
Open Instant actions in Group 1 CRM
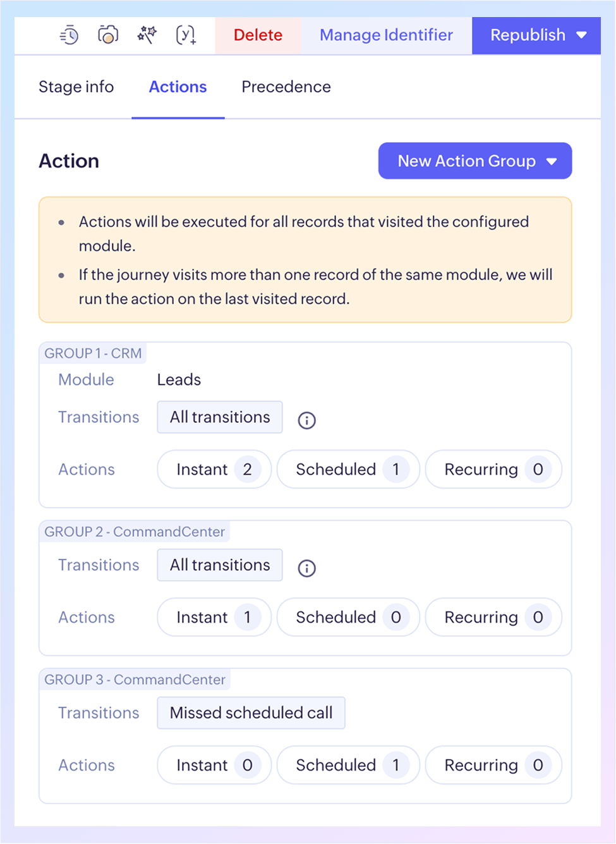(214, 470)
